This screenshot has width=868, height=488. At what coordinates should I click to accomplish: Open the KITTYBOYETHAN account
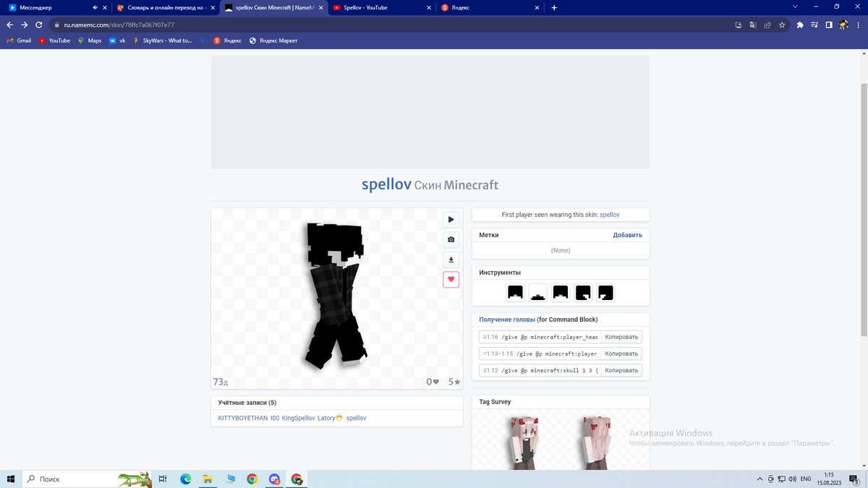[242, 418]
